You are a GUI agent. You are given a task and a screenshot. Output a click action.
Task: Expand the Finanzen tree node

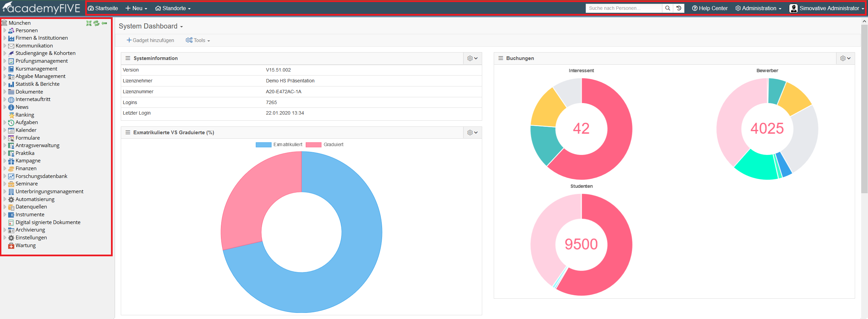point(5,168)
